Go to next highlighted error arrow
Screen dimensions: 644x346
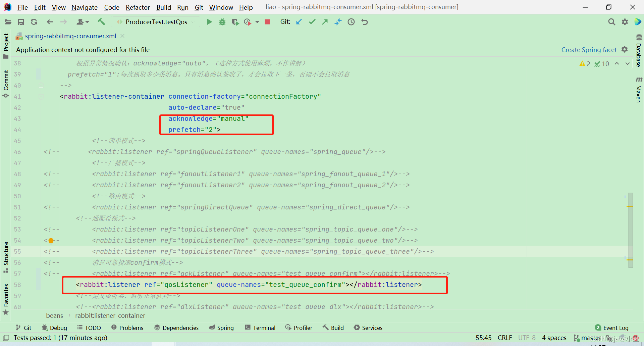pyautogui.click(x=628, y=63)
